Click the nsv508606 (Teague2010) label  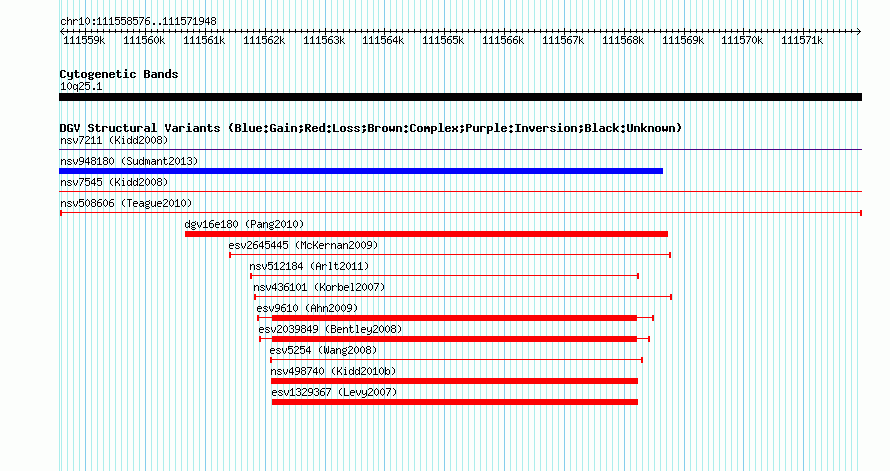pos(126,203)
